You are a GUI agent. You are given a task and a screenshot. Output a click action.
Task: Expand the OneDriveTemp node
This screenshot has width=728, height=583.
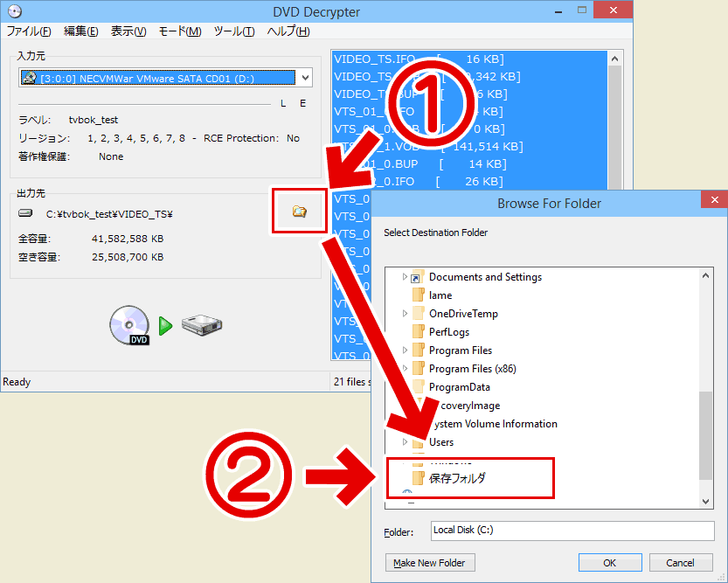click(x=405, y=313)
